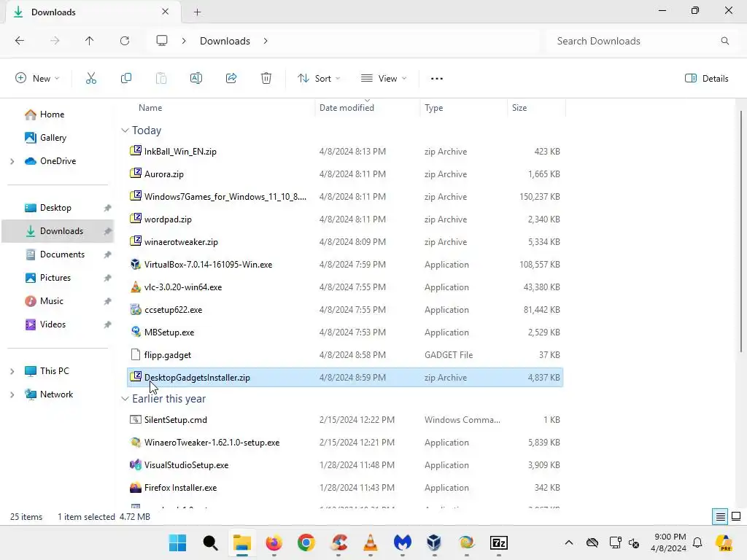Open Desktop in navigation pane

point(47,208)
